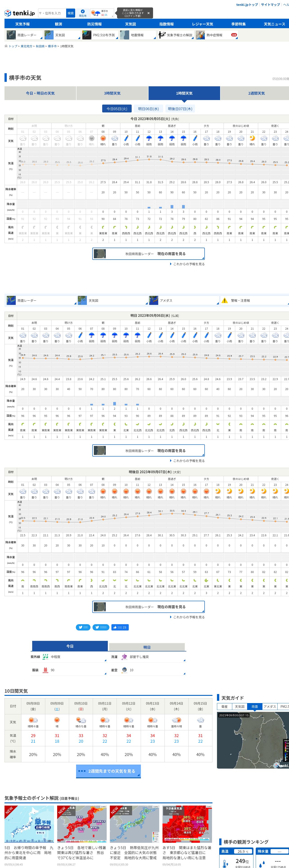289x868 pixels.
Task: Open tenki.jpトップ header link
Action: pos(247,5)
